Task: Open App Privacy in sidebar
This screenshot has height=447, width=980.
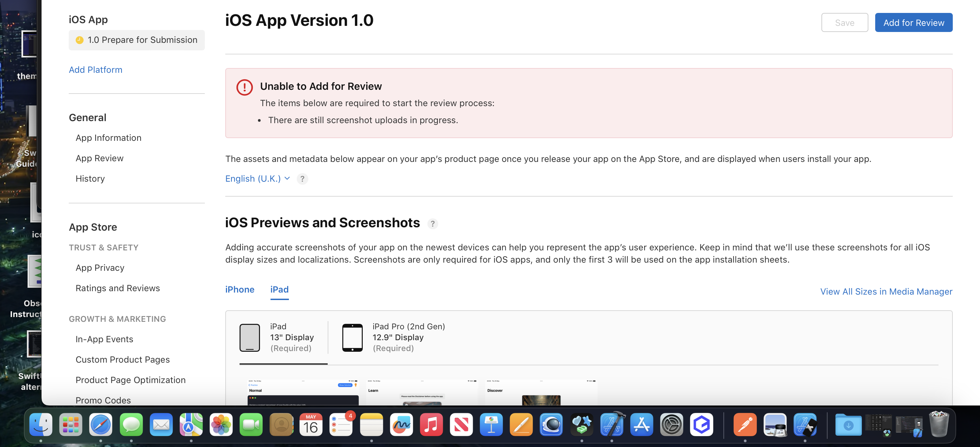Action: point(100,268)
